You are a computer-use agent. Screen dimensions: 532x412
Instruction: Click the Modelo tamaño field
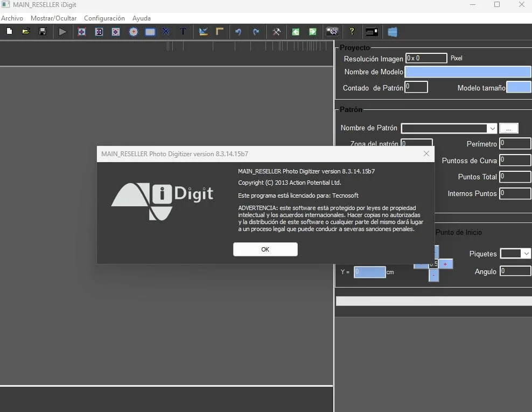click(x=518, y=87)
